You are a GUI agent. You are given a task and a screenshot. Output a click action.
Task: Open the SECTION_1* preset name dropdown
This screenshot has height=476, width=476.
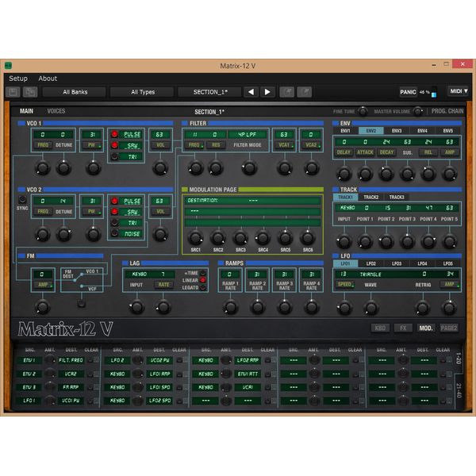pyautogui.click(x=210, y=92)
